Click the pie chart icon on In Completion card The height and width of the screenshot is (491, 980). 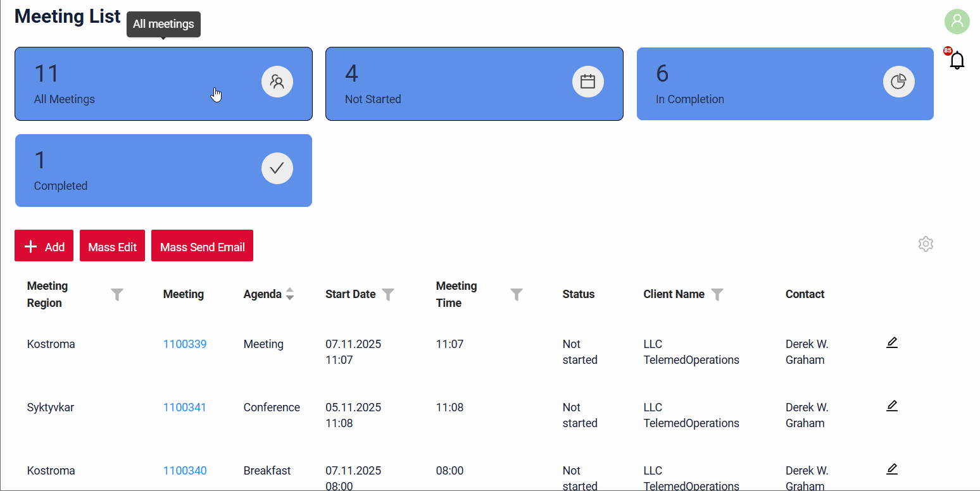[898, 82]
